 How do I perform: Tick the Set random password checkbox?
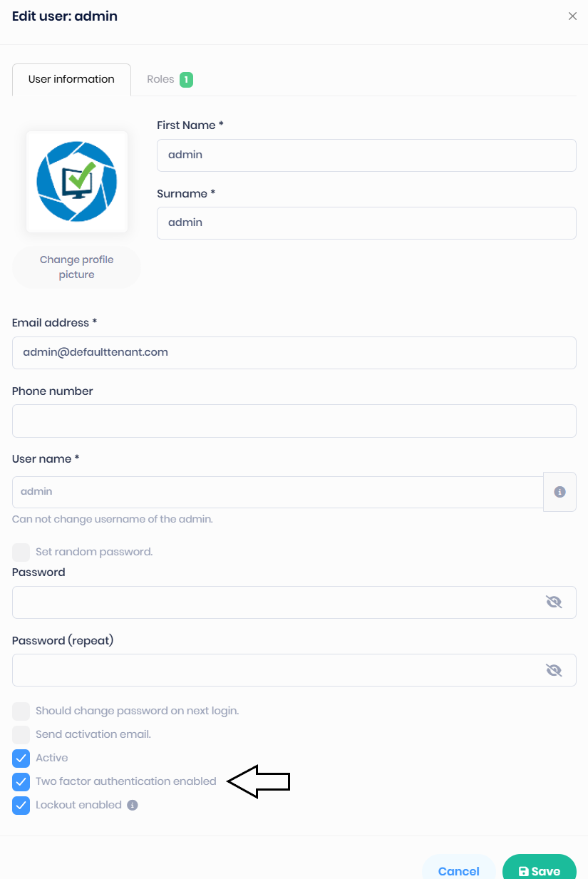coord(21,552)
